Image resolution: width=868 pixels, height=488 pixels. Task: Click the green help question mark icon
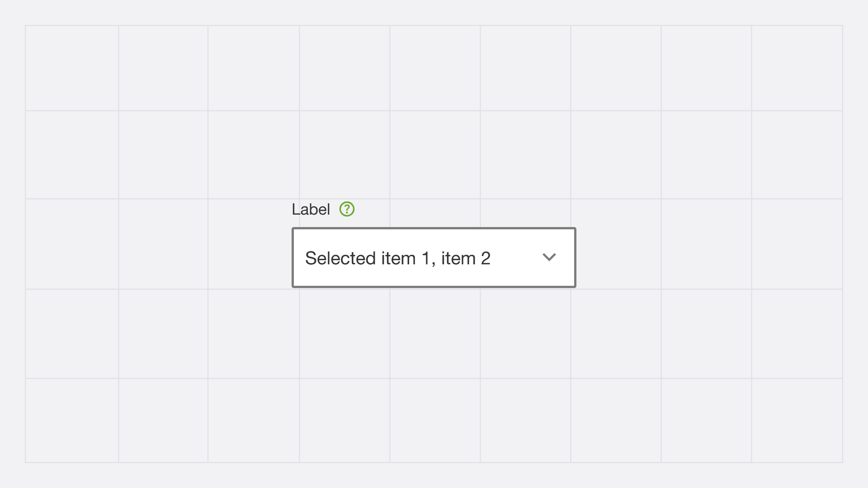(347, 209)
